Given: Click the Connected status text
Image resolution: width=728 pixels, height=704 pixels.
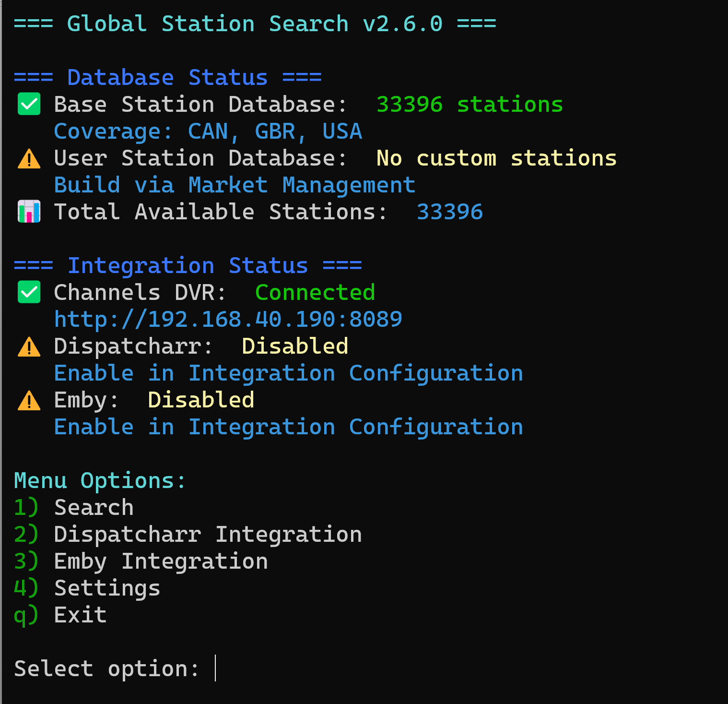Looking at the screenshot, I should [x=315, y=293].
